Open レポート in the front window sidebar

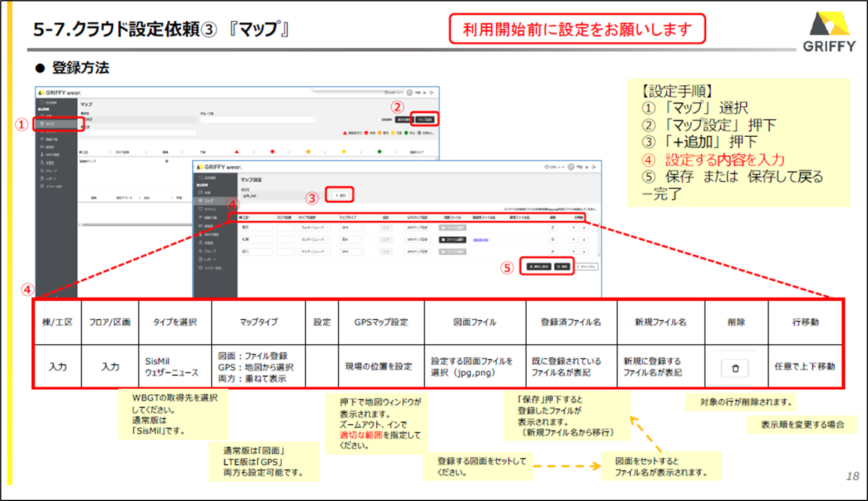201,260
